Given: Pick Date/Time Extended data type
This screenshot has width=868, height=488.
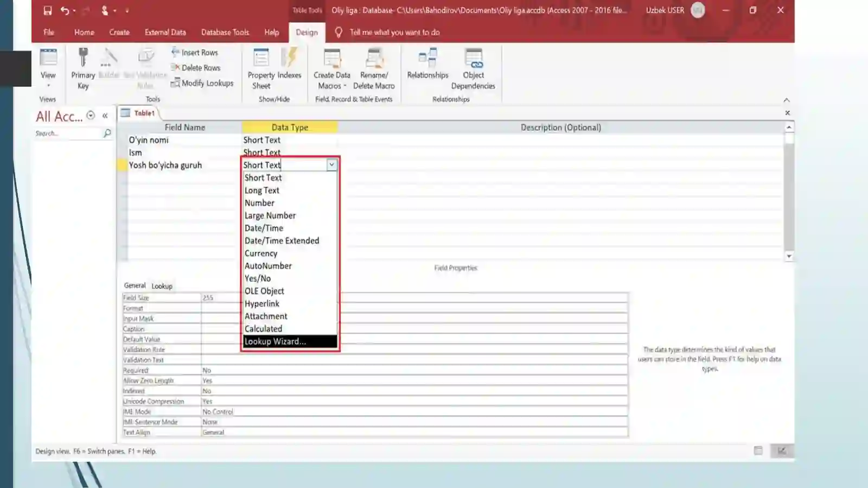Looking at the screenshot, I should (290, 240).
